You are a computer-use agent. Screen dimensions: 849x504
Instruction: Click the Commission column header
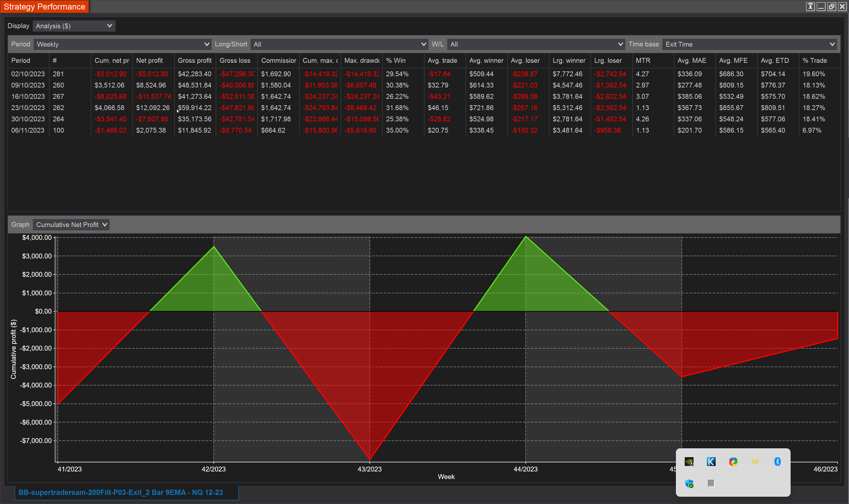[x=279, y=60]
